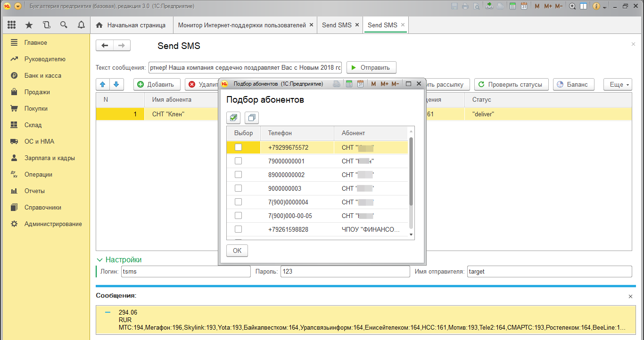
Task: Click the Save diskette icon in title bar
Action: (454, 6)
